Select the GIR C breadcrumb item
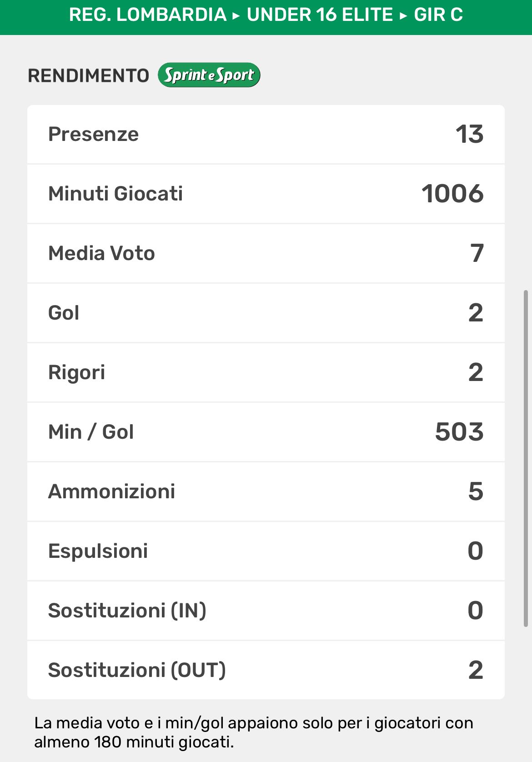Screen dimensions: 532x762 pyautogui.click(x=438, y=15)
